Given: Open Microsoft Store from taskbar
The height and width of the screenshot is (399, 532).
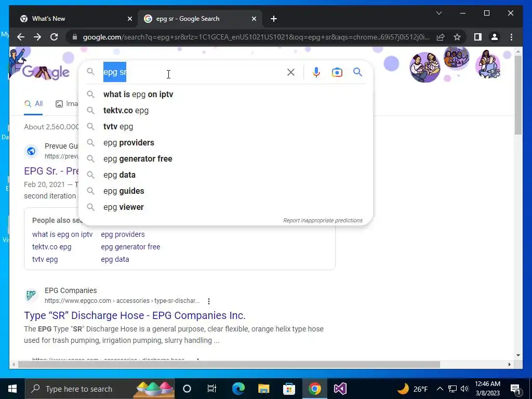Looking at the screenshot, I should click(289, 389).
